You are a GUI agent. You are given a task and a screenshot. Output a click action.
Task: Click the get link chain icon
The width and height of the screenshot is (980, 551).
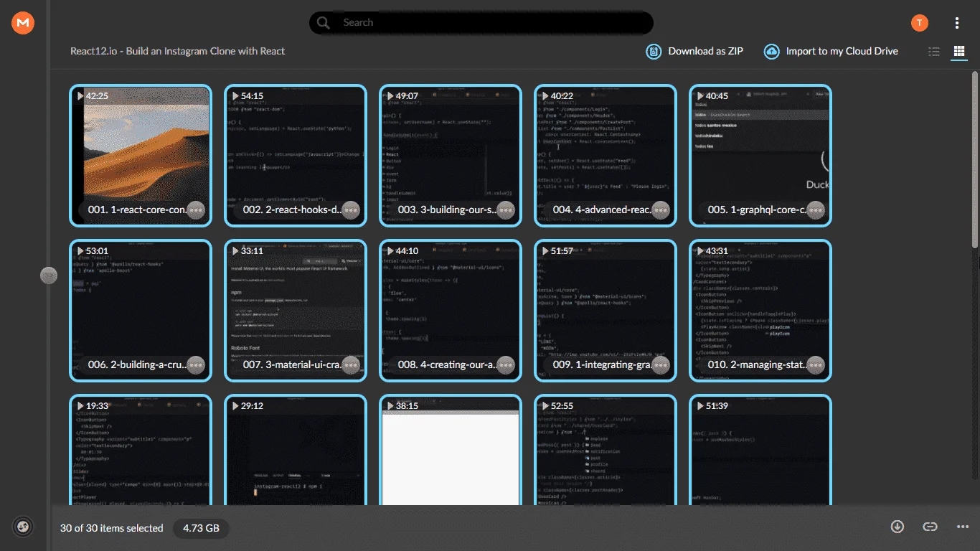tap(930, 527)
